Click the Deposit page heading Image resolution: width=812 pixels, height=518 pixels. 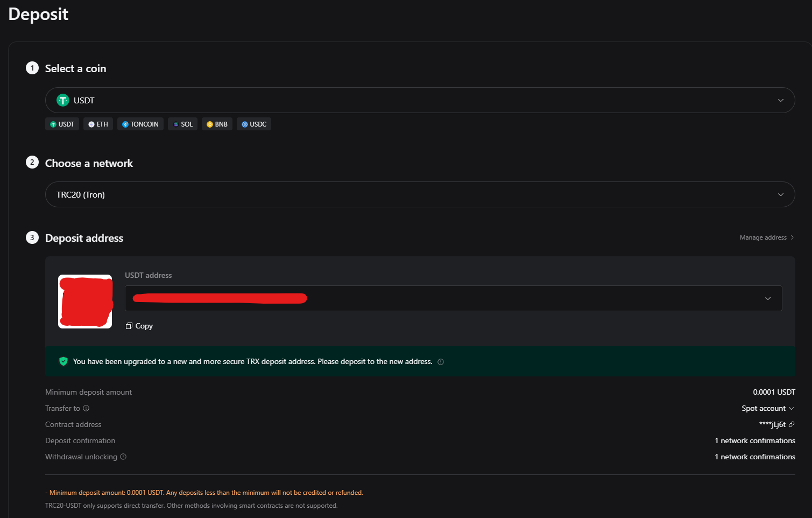[38, 14]
